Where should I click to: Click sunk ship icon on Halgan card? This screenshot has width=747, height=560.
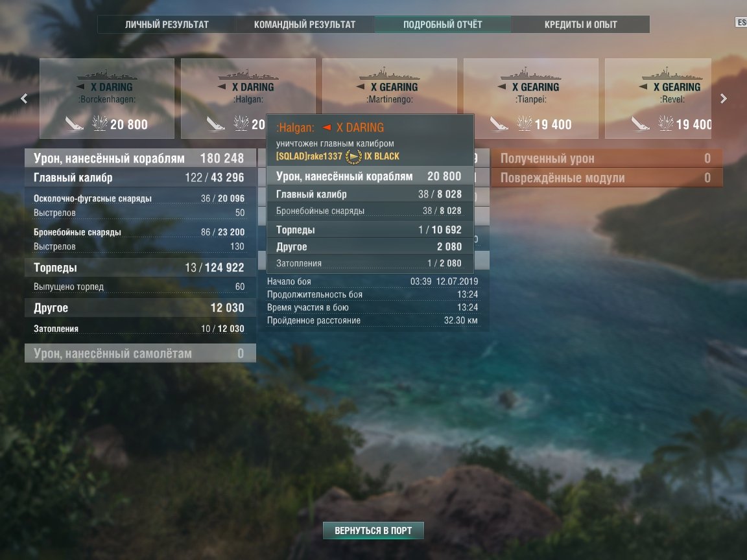[215, 124]
